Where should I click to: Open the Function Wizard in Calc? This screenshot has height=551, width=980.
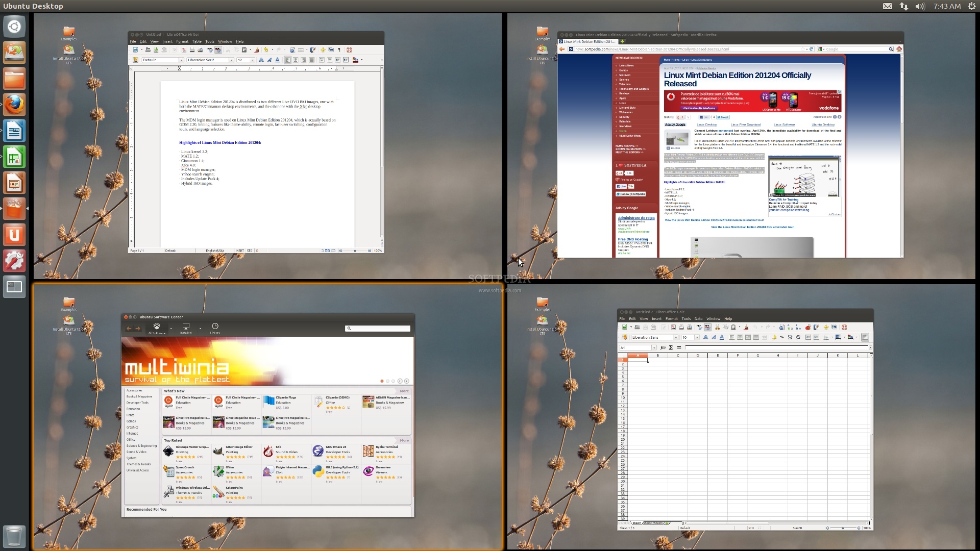(663, 347)
